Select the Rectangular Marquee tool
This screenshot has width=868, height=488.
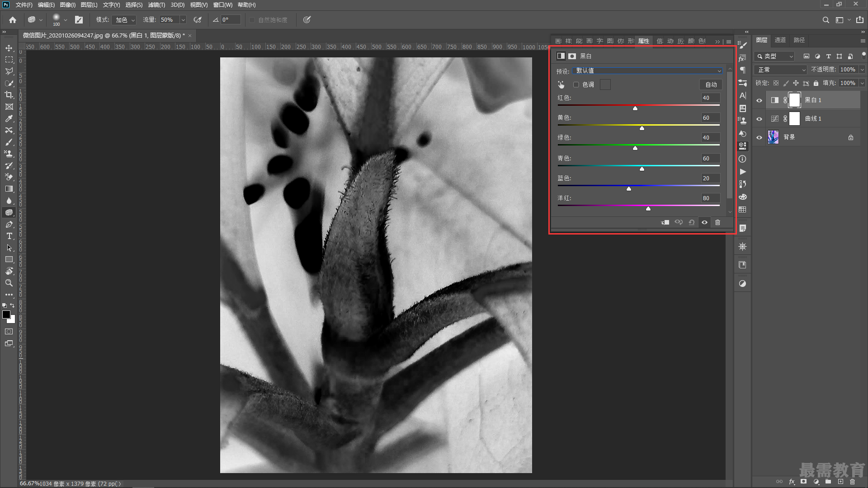[9, 60]
